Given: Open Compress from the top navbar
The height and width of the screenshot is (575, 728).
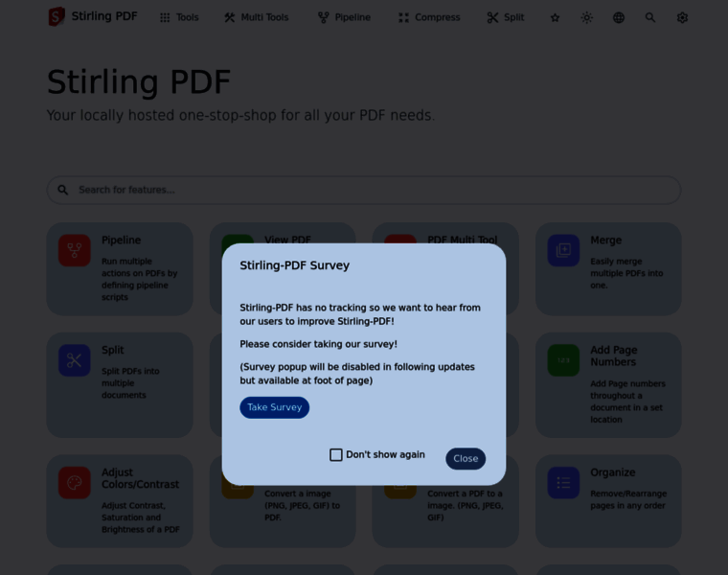Looking at the screenshot, I should point(429,17).
